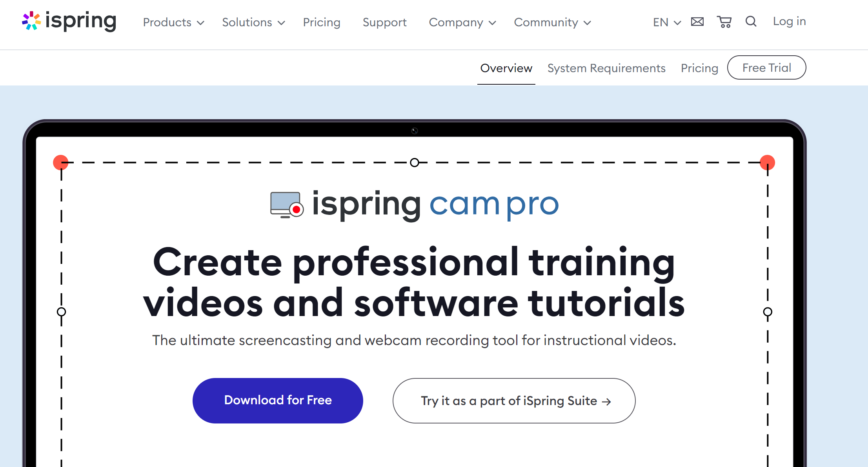Click the search magnifier icon
The height and width of the screenshot is (467, 868).
click(x=751, y=21)
